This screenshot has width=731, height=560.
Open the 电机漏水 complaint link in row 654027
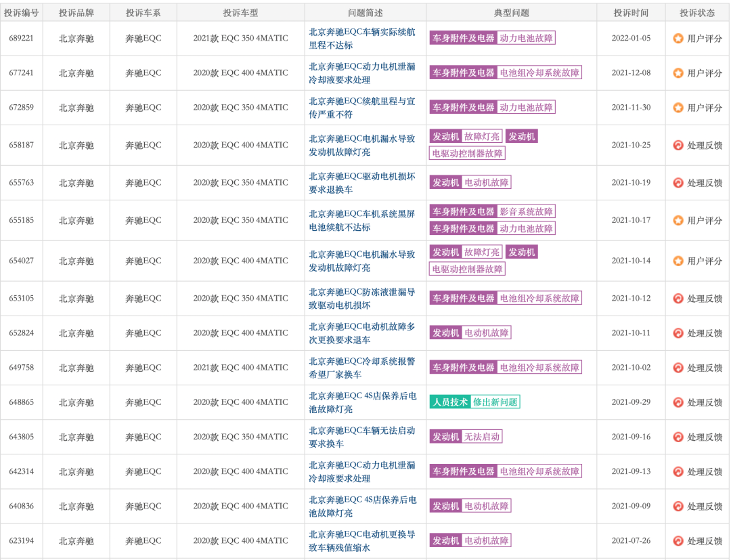[x=361, y=261]
